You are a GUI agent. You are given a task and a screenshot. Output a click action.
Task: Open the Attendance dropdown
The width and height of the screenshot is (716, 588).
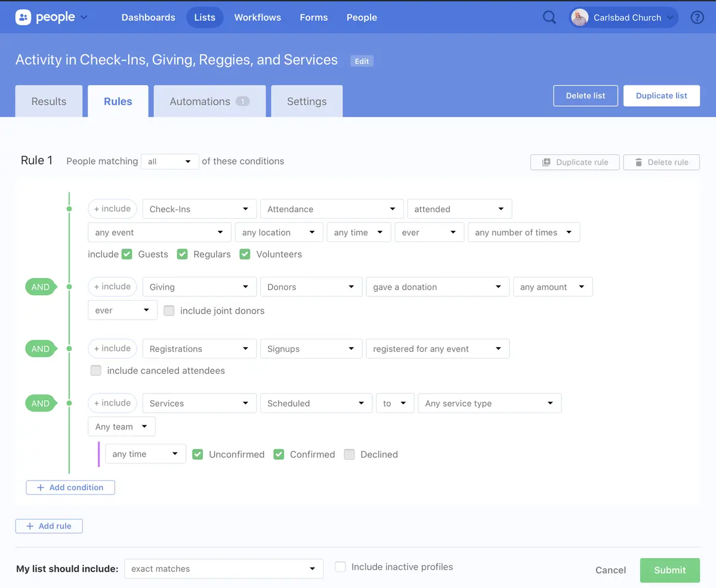pos(332,209)
